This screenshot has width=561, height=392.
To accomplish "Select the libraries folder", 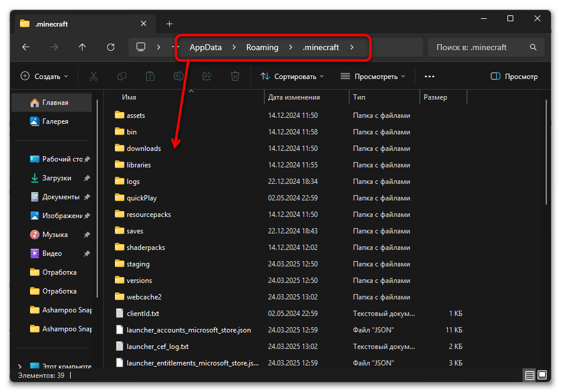I will [x=138, y=164].
